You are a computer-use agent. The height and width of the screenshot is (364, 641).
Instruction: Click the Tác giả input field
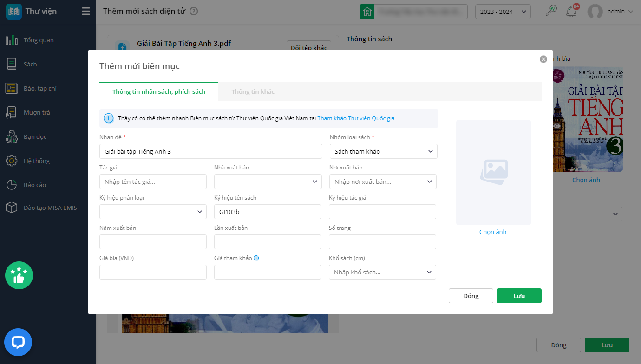point(153,182)
